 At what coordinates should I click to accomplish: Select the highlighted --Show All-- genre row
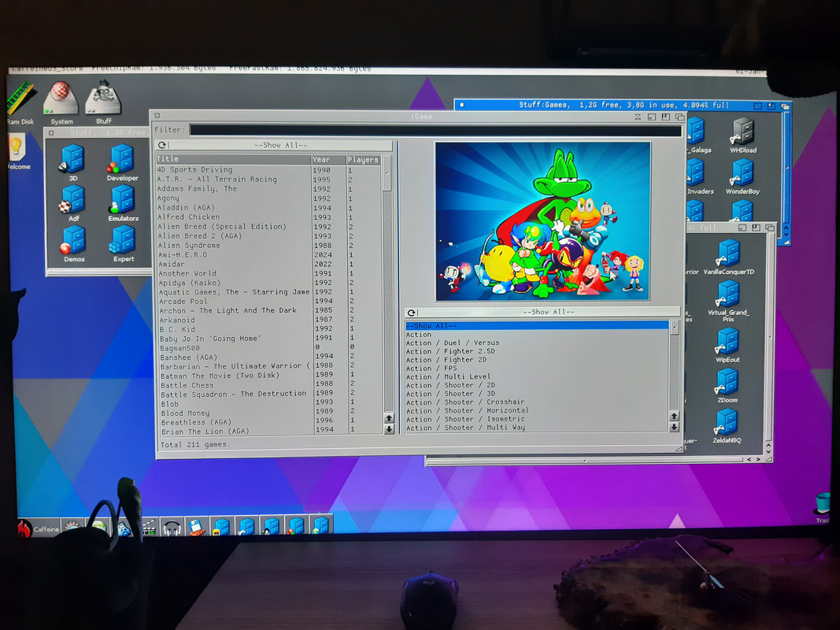537,326
